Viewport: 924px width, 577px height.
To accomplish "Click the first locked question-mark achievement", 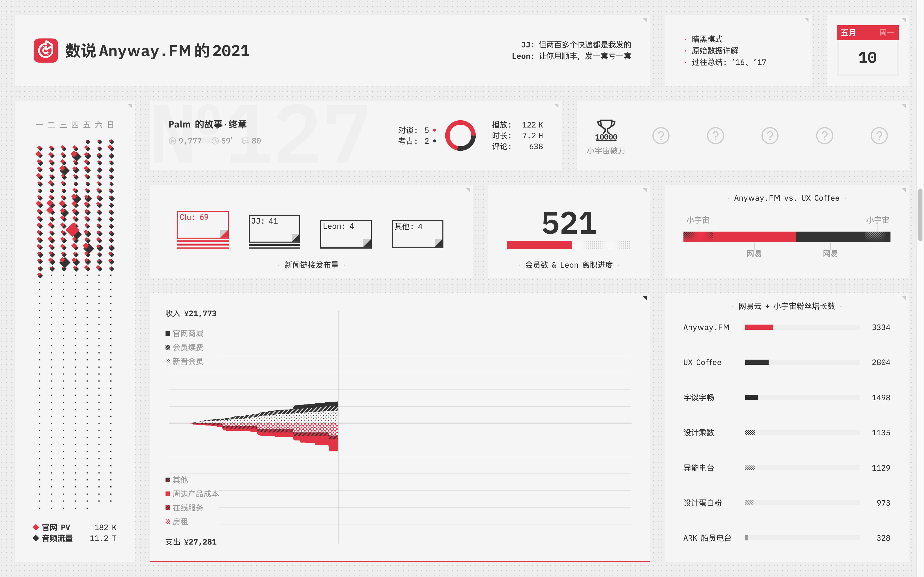I will pos(661,136).
